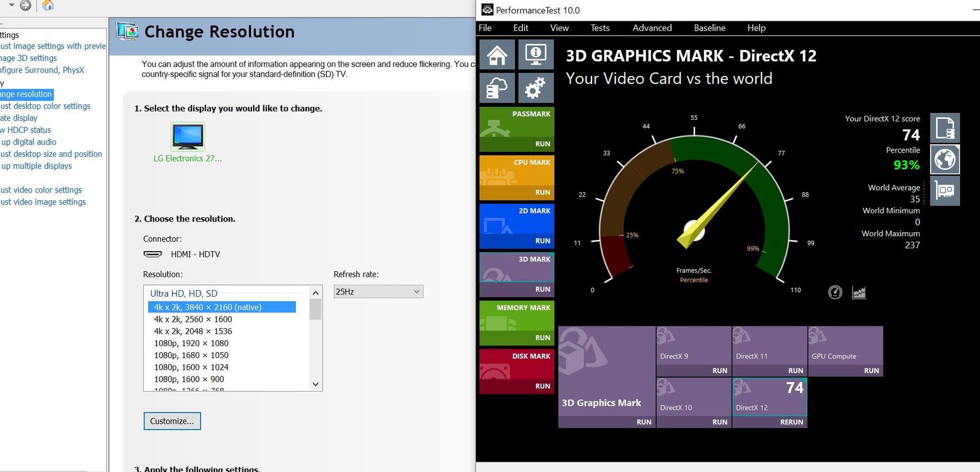Click the Customize... button
Screen dimensions: 980x472
click(172, 421)
